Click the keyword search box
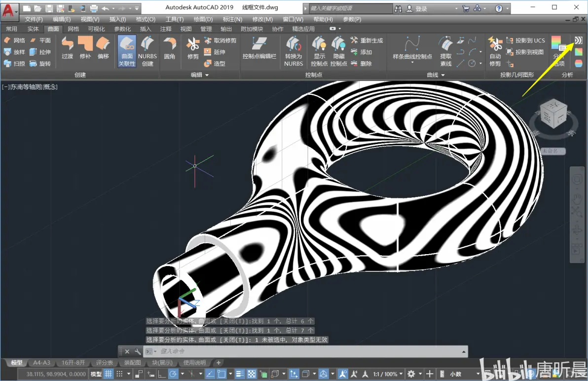 point(351,8)
